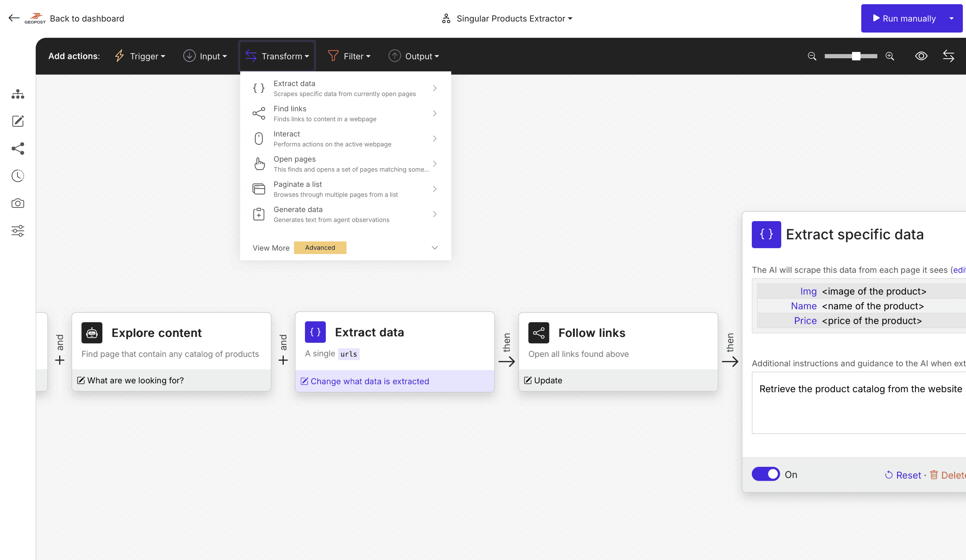
Task: Open the Trigger dropdown
Action: pyautogui.click(x=140, y=56)
